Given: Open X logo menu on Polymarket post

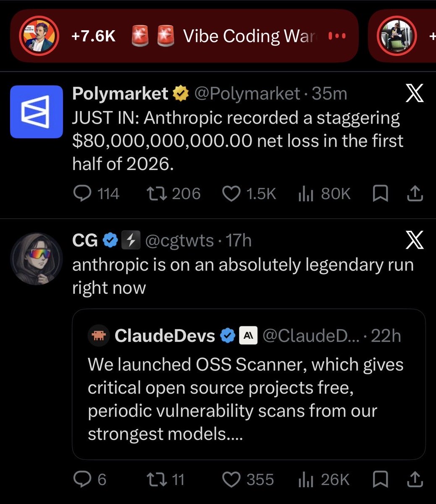Looking at the screenshot, I should click(x=415, y=93).
